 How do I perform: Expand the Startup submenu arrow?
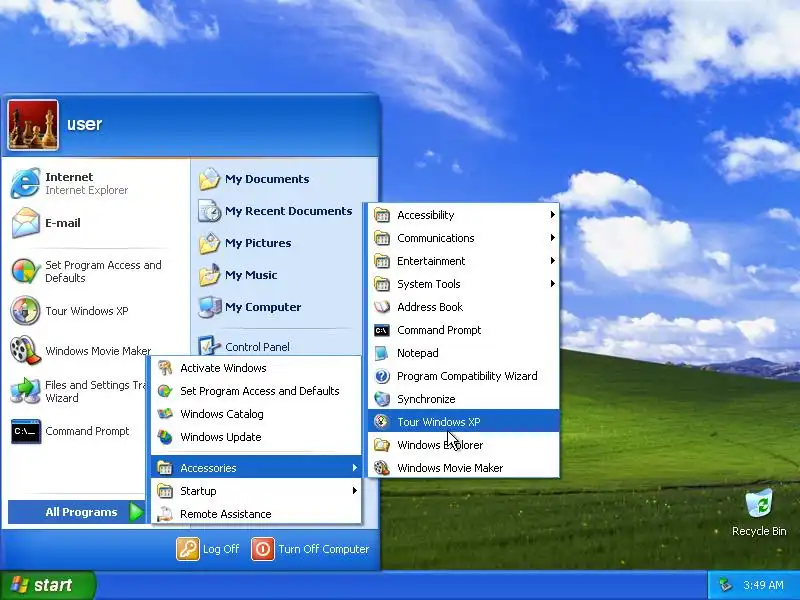[x=355, y=491]
